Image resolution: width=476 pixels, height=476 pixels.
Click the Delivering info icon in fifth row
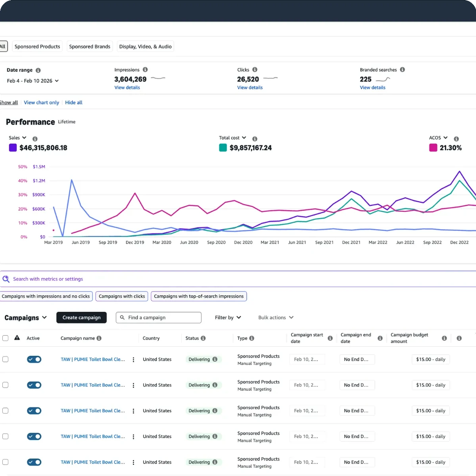[x=215, y=462]
